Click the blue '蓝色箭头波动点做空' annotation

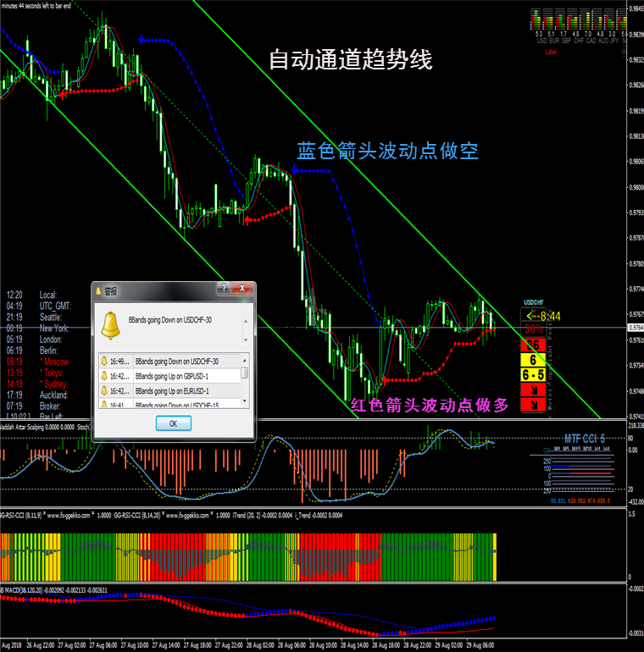[x=388, y=151]
